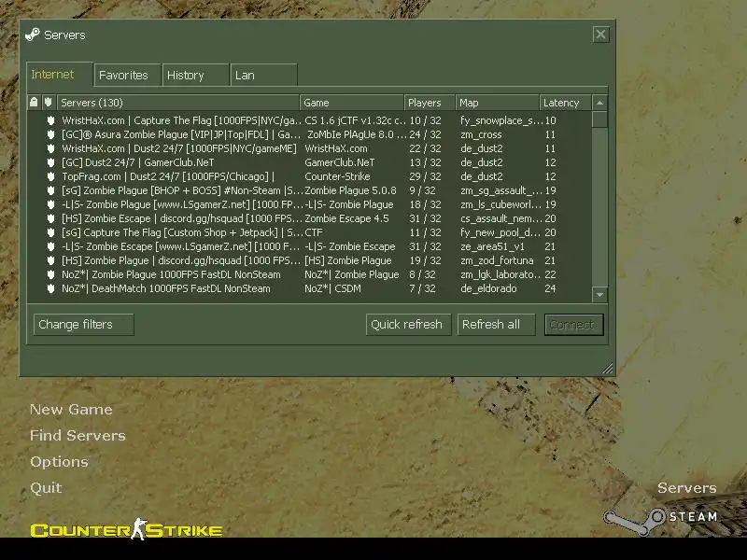Click the password lock column header icon
Image resolution: width=747 pixels, height=560 pixels.
34,102
